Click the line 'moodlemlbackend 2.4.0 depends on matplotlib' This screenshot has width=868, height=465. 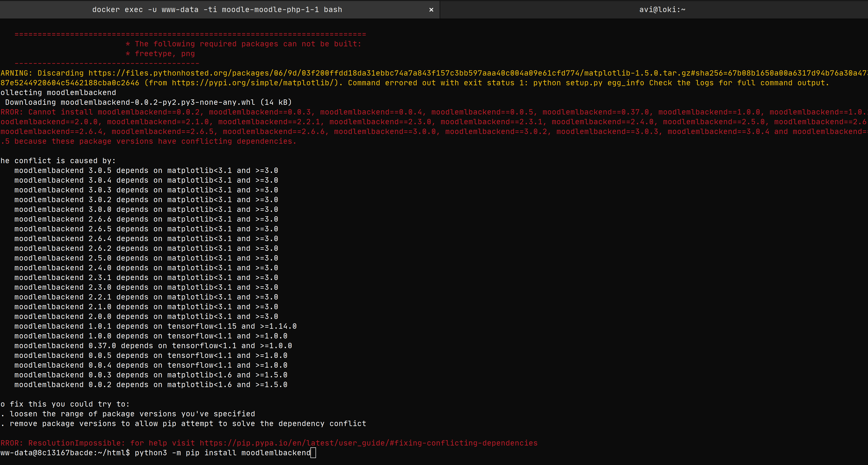click(x=146, y=268)
